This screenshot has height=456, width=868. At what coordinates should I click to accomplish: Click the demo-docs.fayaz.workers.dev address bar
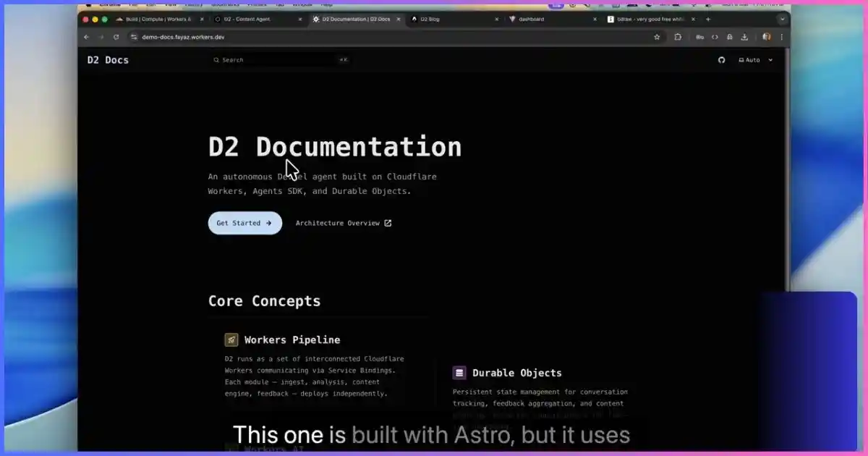click(396, 37)
